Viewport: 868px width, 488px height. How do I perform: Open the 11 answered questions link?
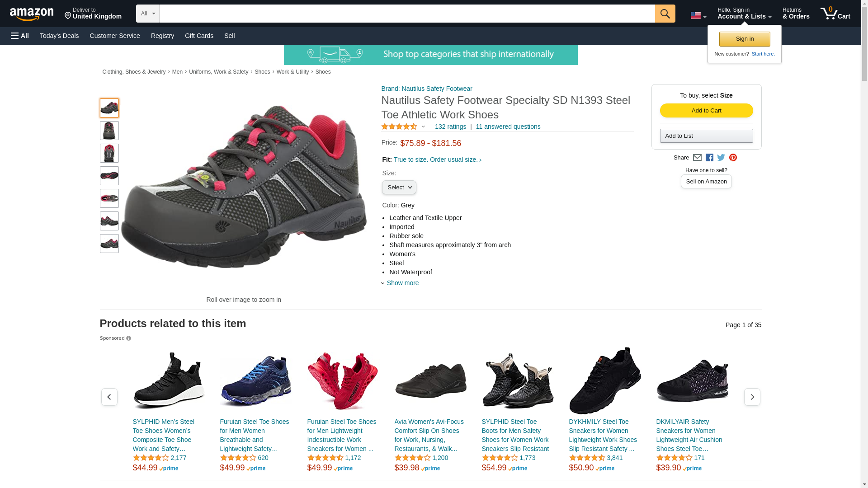508,127
